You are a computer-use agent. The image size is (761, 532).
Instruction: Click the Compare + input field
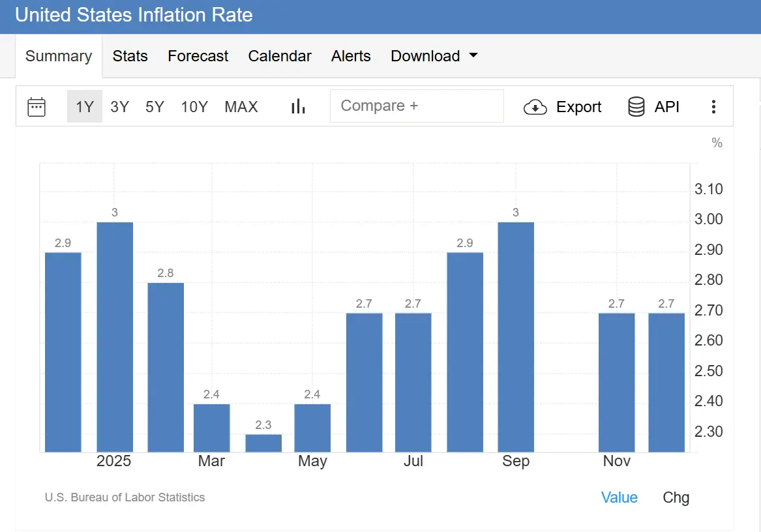(x=417, y=106)
